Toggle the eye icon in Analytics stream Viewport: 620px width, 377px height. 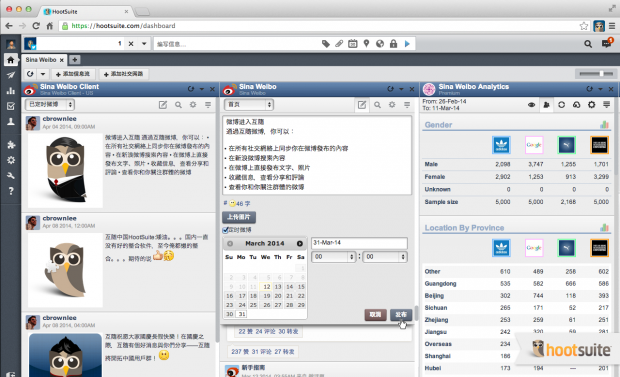coord(531,105)
